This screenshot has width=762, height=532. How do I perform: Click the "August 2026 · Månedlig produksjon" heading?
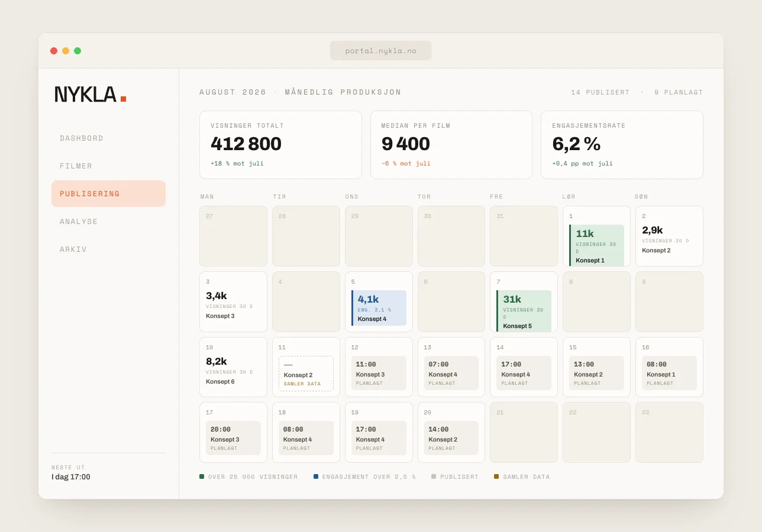(301, 92)
